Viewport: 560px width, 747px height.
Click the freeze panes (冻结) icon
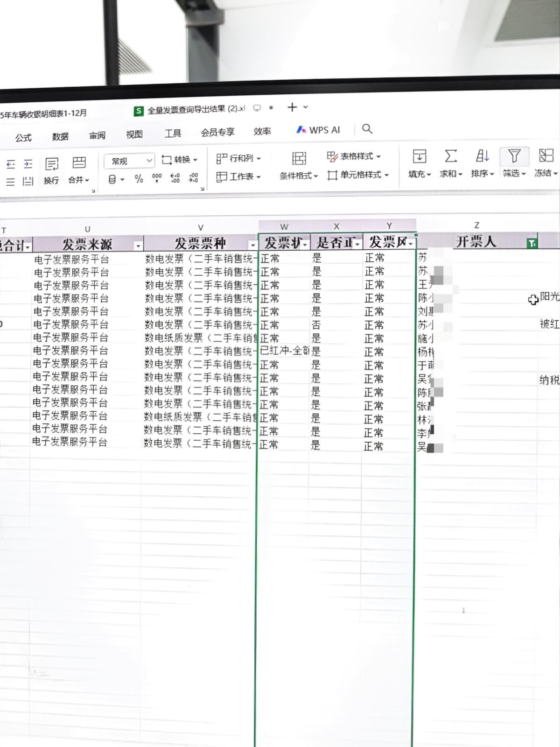546,155
